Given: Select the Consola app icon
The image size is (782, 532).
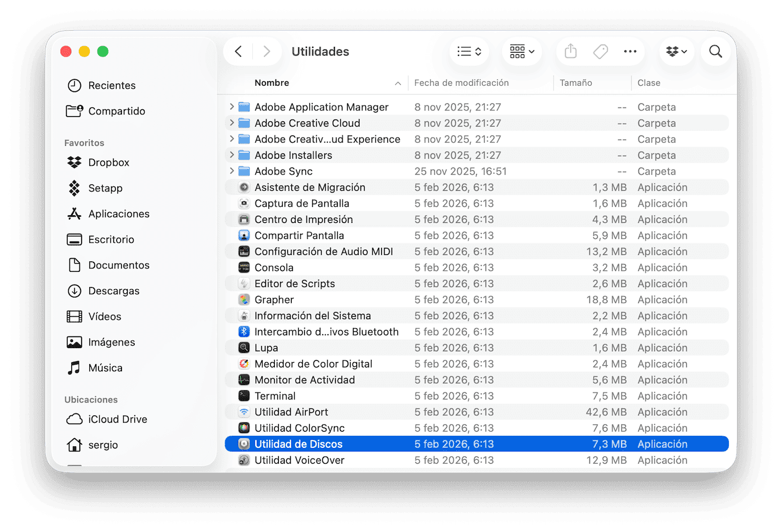Looking at the screenshot, I should [244, 267].
